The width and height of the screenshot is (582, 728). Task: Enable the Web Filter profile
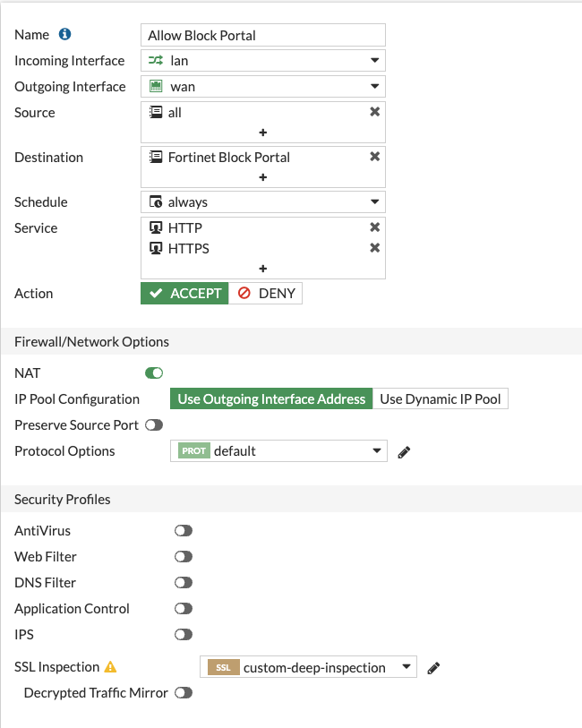click(x=184, y=557)
